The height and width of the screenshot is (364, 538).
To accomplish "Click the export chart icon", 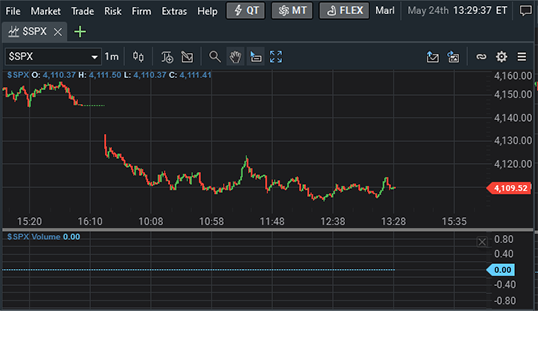I will click(x=432, y=57).
